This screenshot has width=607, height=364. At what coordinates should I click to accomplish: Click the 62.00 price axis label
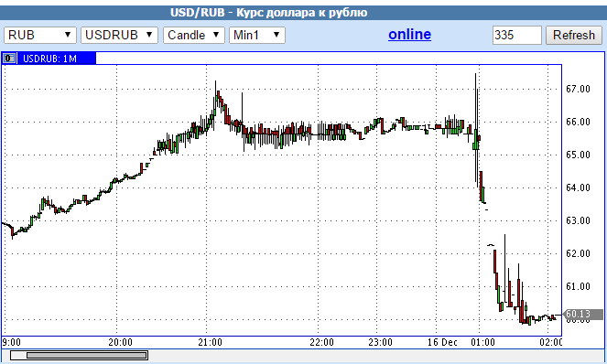pyautogui.click(x=578, y=253)
